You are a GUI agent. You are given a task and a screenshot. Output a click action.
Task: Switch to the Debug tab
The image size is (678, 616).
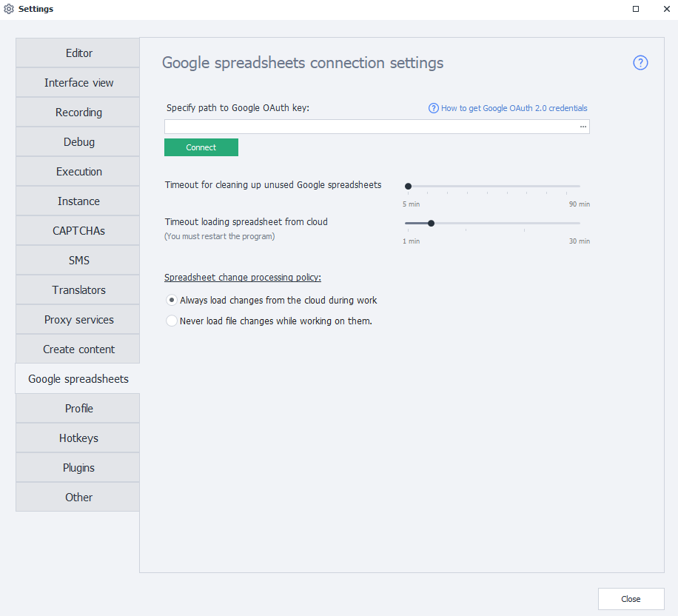[x=78, y=142]
